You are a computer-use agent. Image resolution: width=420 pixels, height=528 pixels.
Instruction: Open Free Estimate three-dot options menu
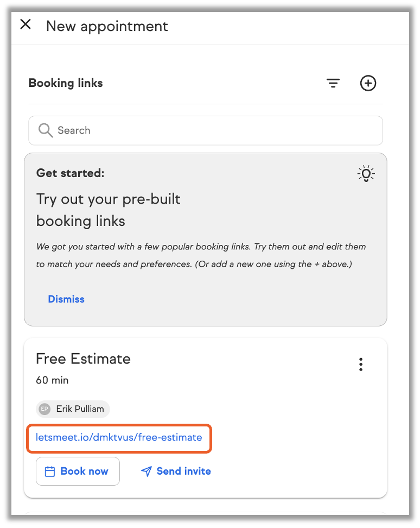pos(361,364)
